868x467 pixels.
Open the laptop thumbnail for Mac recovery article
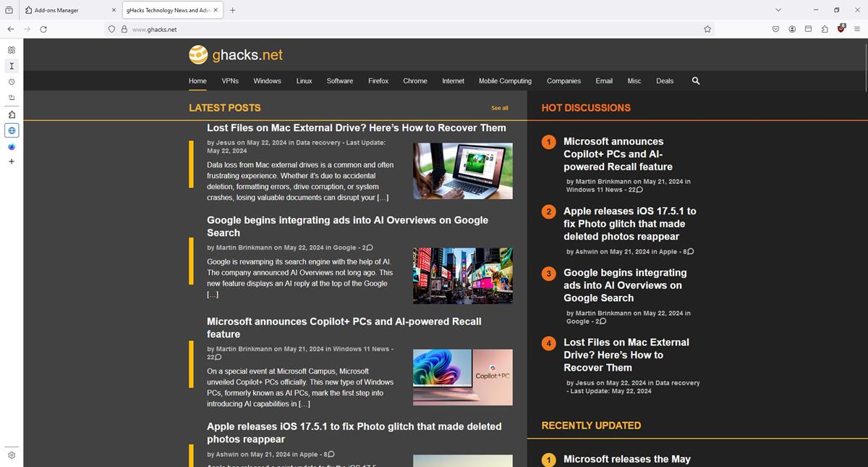(463, 171)
